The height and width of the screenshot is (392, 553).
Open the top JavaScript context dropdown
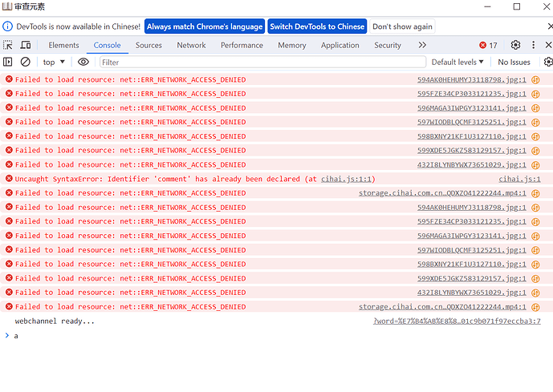point(54,62)
